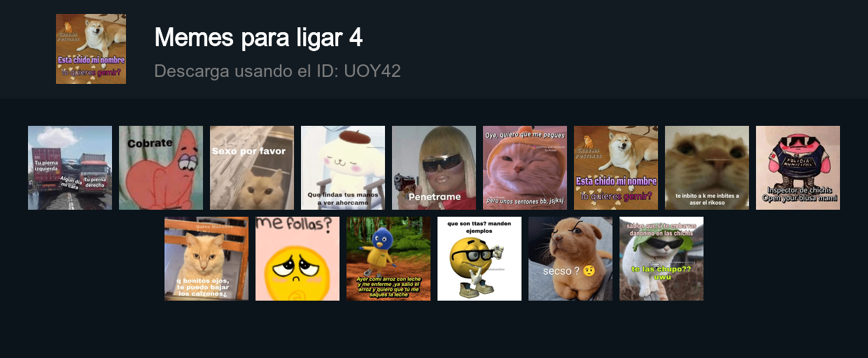
Task: Select the yellow emoji with glasses sticker
Action: pyautogui.click(x=479, y=259)
